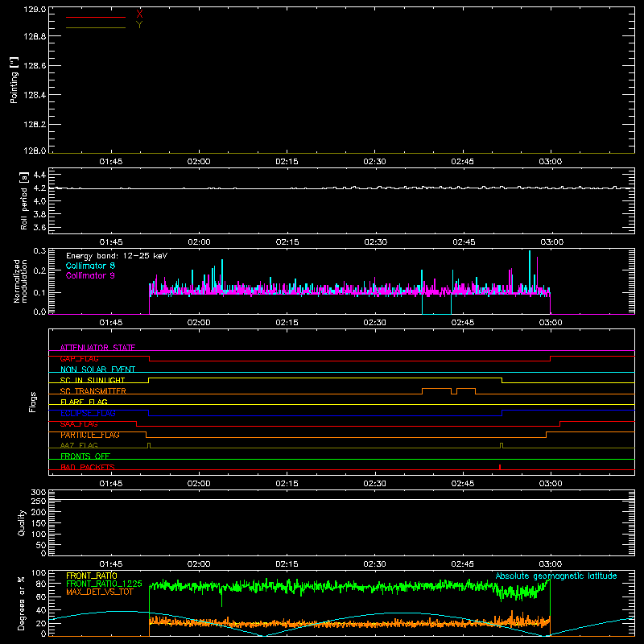Select the SC_IN_SUNLIGHT flag label
Image resolution: width=644 pixels, height=644 pixels.
pos(93,380)
